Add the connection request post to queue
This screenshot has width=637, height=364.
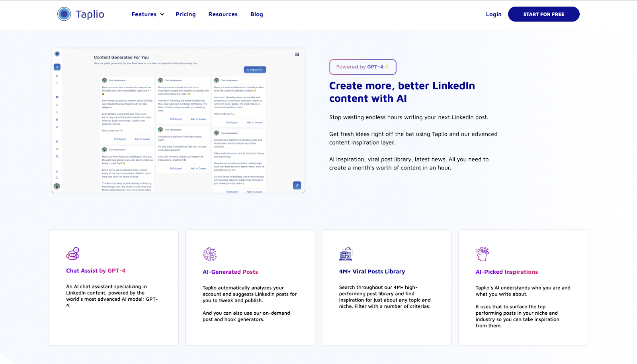point(142,139)
